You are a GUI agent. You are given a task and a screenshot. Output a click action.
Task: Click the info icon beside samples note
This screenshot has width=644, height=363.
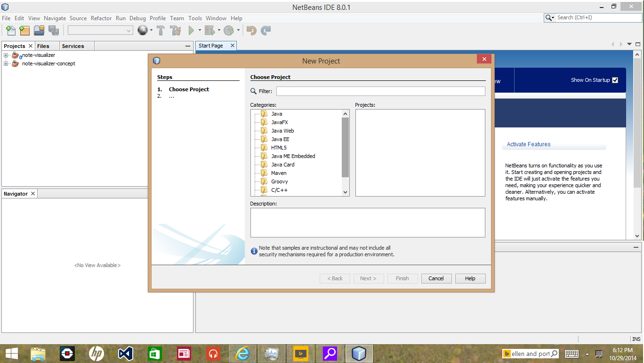pos(254,252)
